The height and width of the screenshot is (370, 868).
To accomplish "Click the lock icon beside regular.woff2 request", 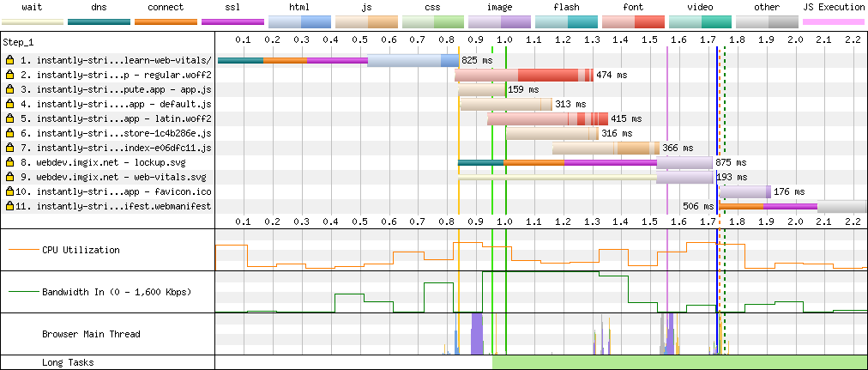I will click(x=9, y=75).
